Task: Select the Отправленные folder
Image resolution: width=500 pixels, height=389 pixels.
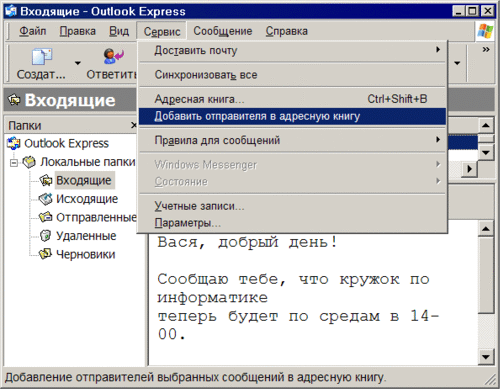Action: pos(96,217)
